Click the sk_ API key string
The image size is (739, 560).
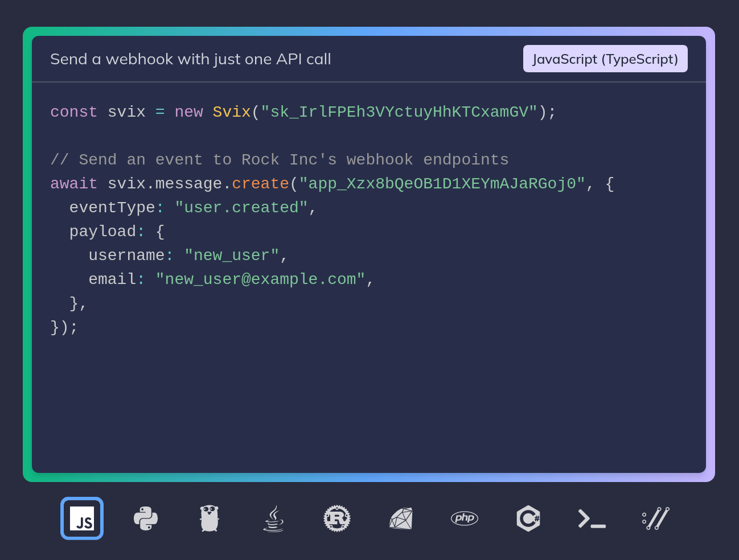[399, 112]
